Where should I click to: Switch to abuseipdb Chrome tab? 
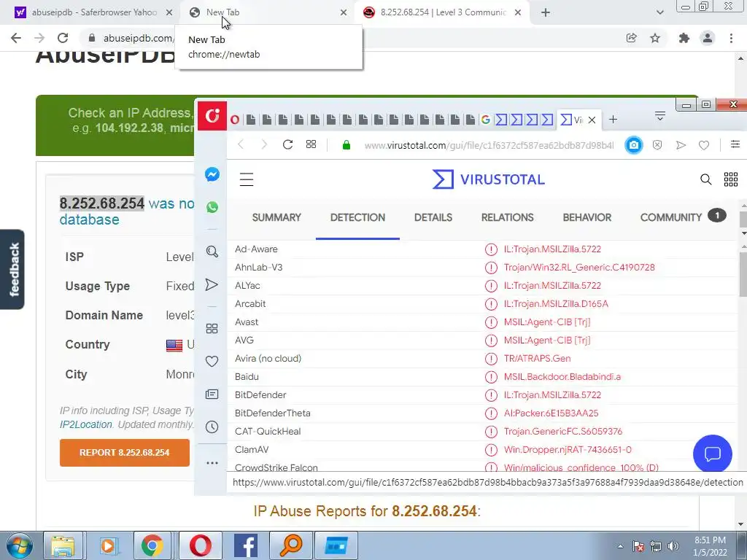click(x=93, y=12)
